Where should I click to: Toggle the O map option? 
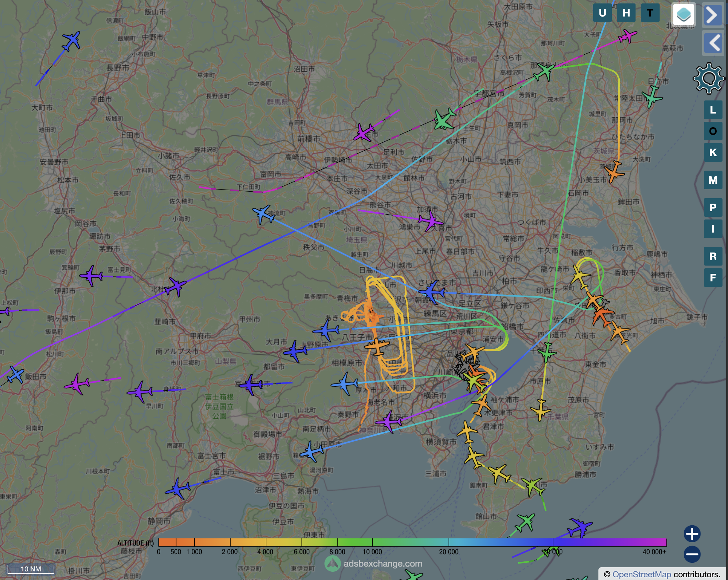(x=713, y=131)
